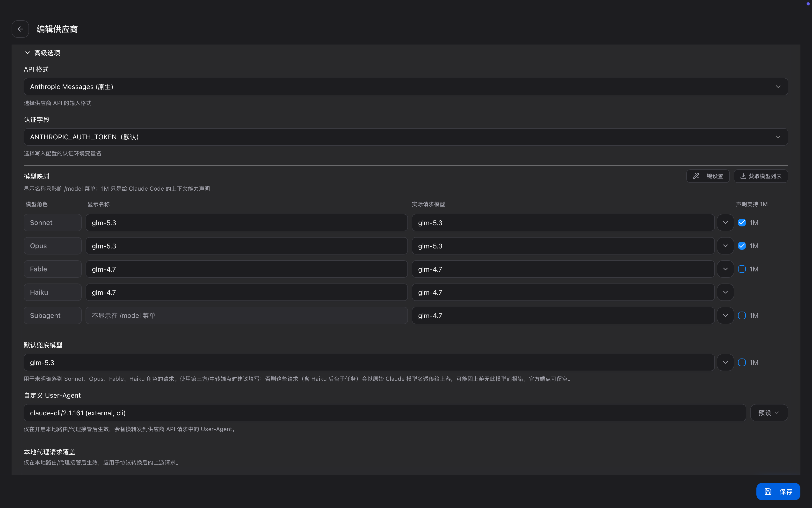Click the 本地代理请求覆盖 heading

49,452
